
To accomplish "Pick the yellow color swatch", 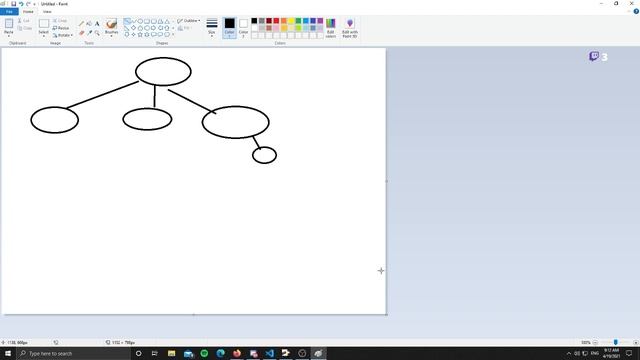I will 291,21.
